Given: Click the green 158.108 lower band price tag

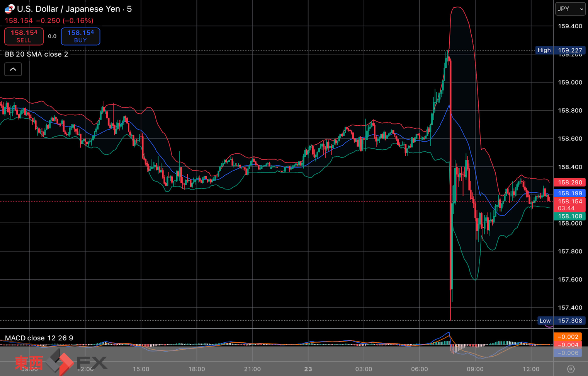Looking at the screenshot, I should (x=570, y=216).
